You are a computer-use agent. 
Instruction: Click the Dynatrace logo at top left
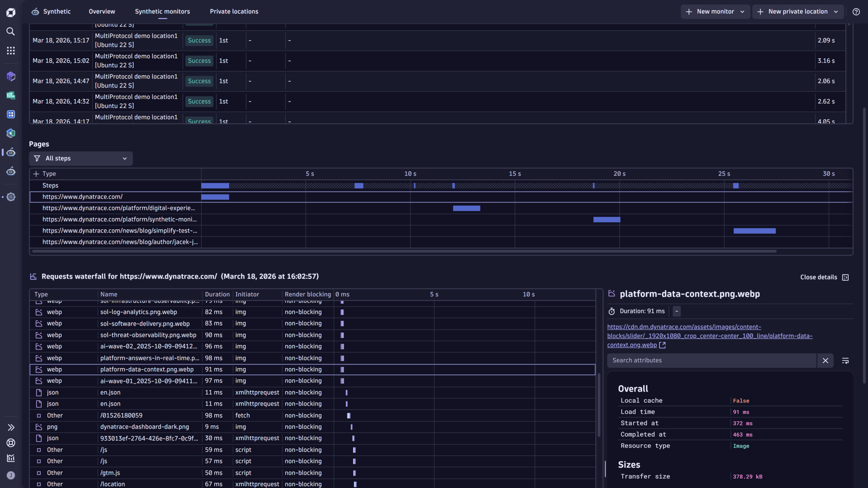coord(11,12)
